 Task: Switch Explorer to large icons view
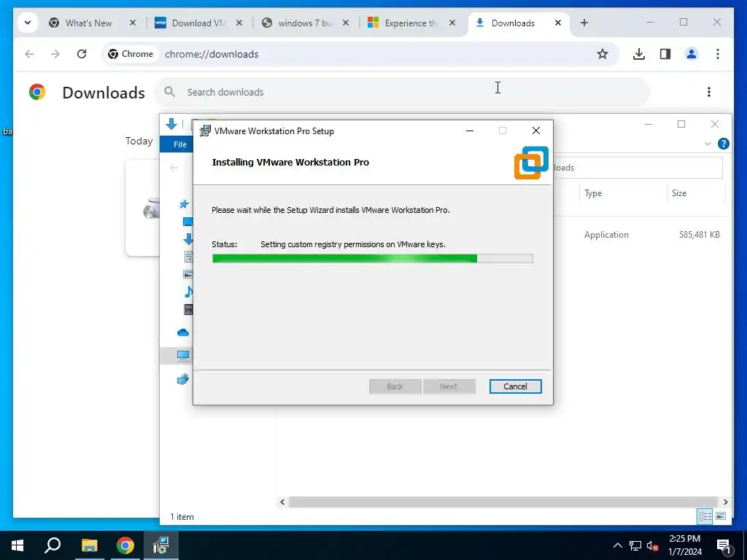(x=721, y=516)
